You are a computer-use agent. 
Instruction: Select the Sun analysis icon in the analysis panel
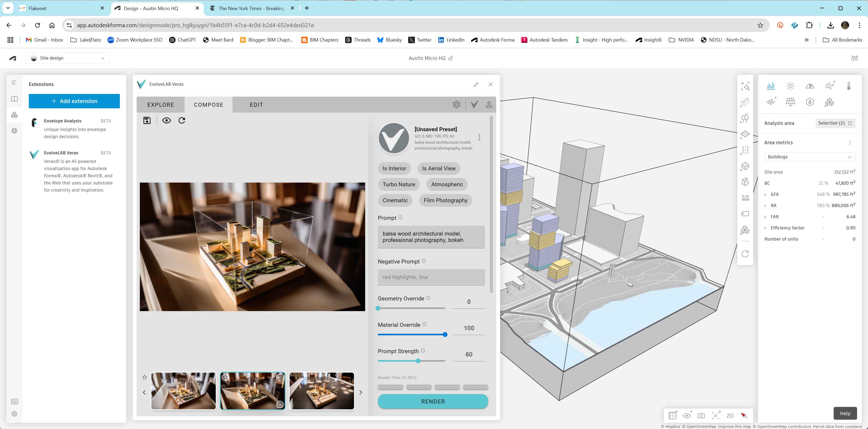pos(790,86)
